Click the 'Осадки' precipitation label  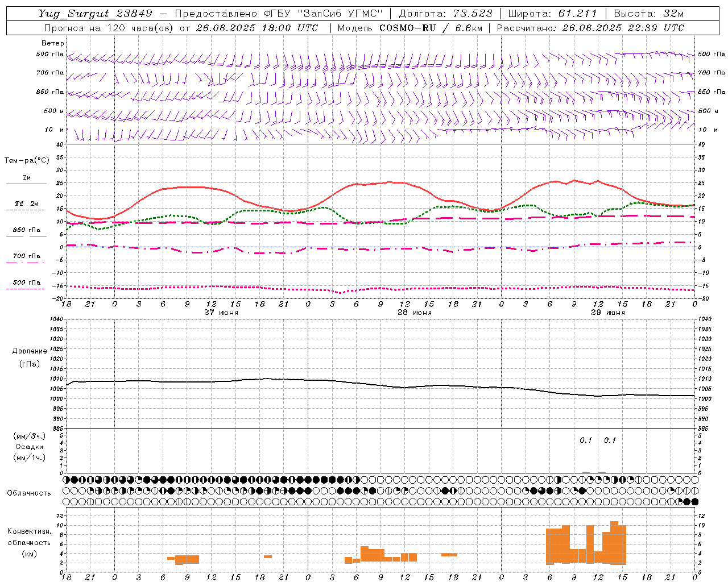pos(30,447)
